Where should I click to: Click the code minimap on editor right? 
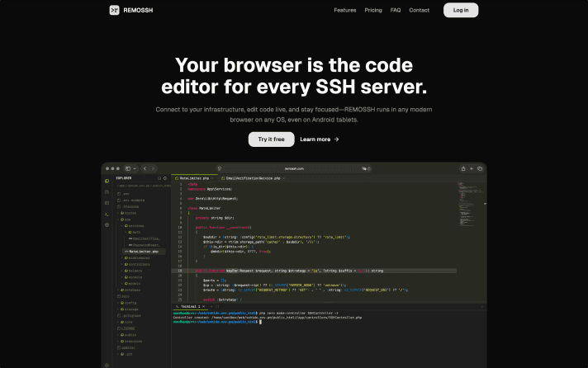pos(470,204)
